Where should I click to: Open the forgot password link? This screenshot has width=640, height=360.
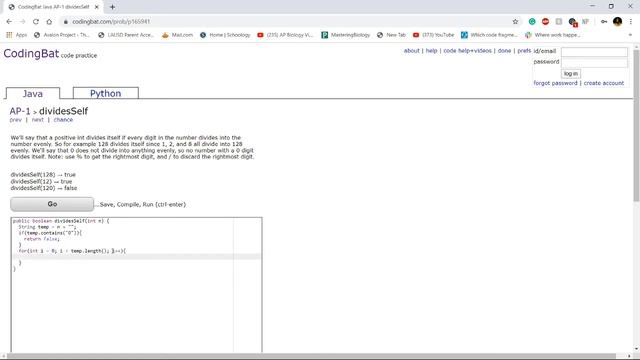[x=555, y=83]
